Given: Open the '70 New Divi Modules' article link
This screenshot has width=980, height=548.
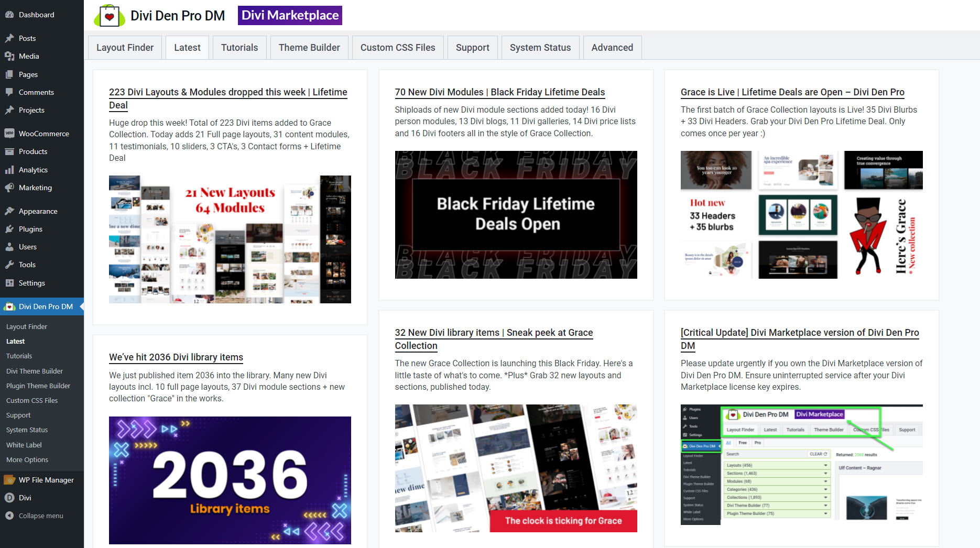Looking at the screenshot, I should click(499, 92).
